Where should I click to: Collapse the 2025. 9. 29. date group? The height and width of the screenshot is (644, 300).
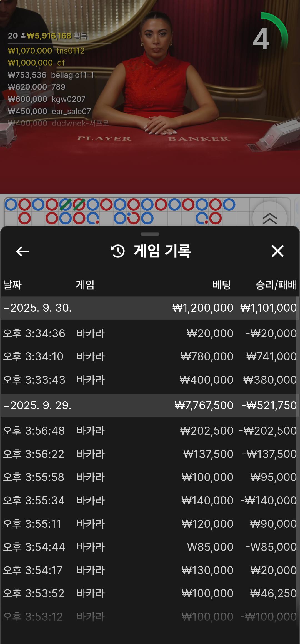pyautogui.click(x=37, y=405)
